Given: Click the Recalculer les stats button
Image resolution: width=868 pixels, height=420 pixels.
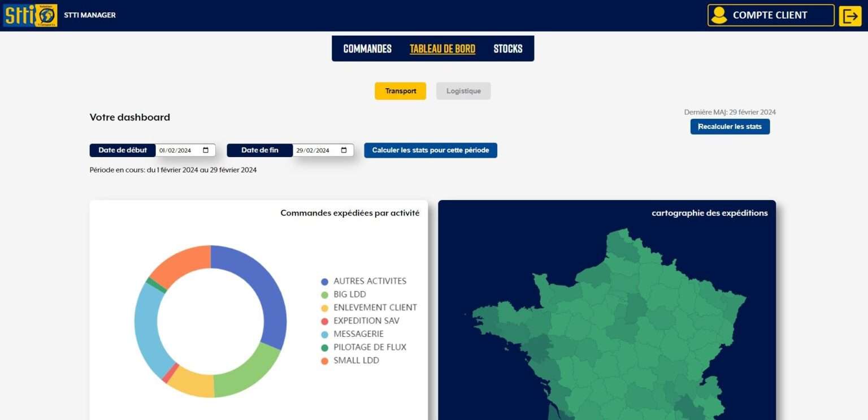Looking at the screenshot, I should click(730, 126).
